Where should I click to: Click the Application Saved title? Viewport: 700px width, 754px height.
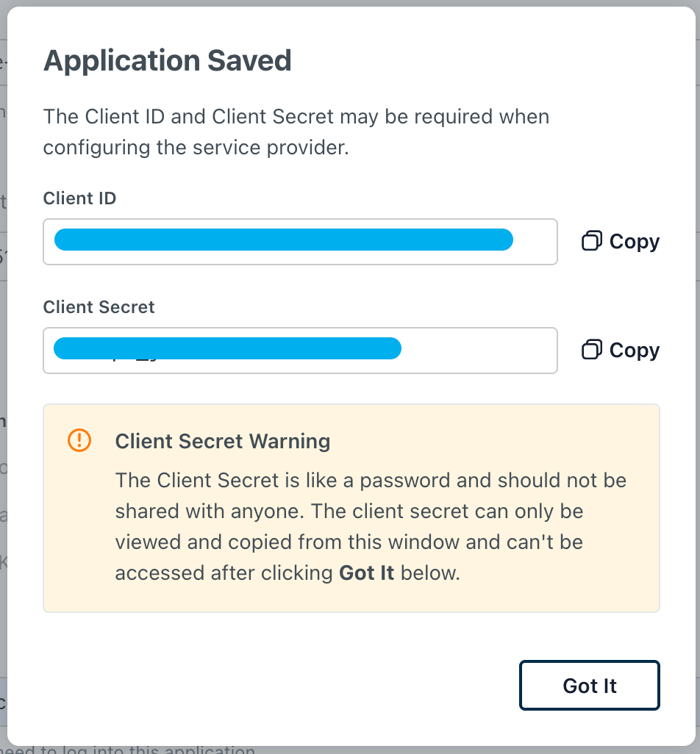click(x=167, y=60)
